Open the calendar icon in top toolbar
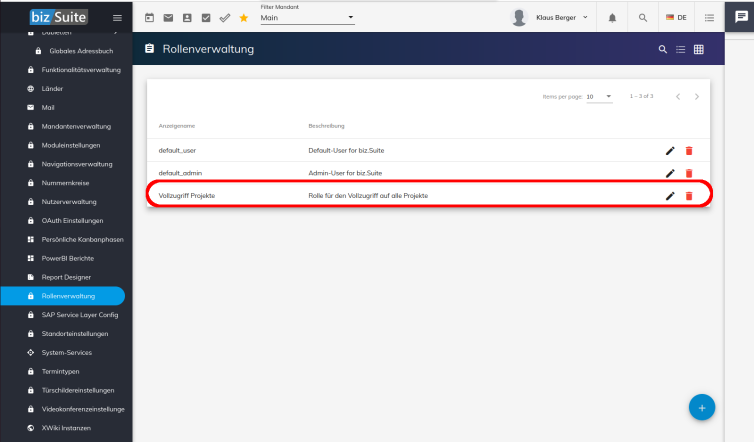 point(150,18)
